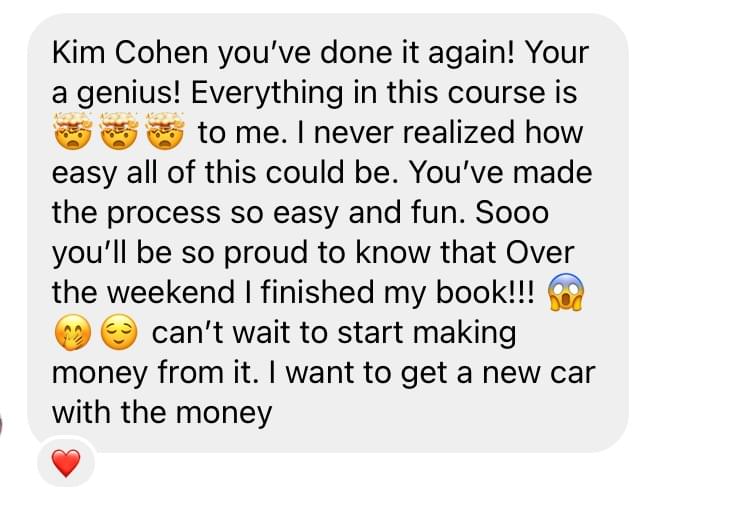Click the words "with the money"
This screenshot has height=508, width=743.
[x=162, y=413]
